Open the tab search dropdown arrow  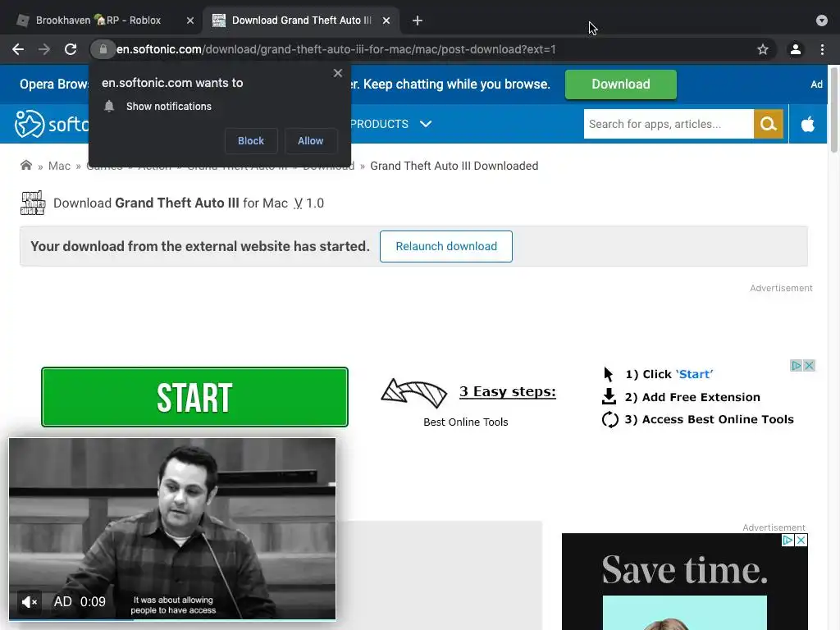821,21
